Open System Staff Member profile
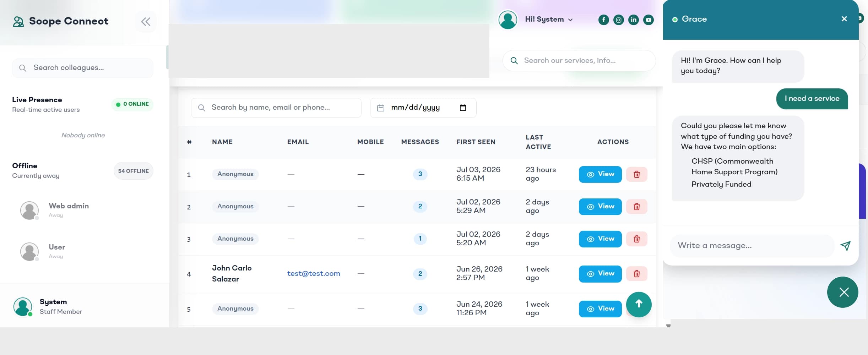This screenshot has width=868, height=355. point(48,307)
